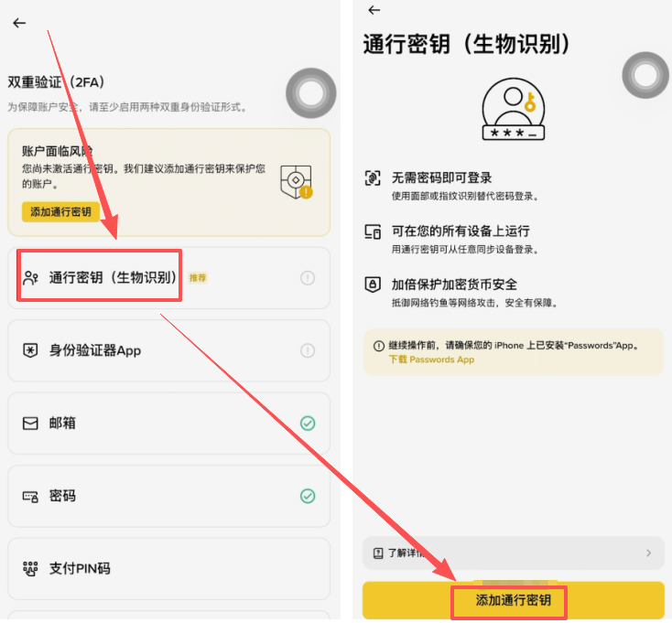Tap 加倍保护加密货币安全 feature text
This screenshot has height=623, width=672.
coord(454,285)
